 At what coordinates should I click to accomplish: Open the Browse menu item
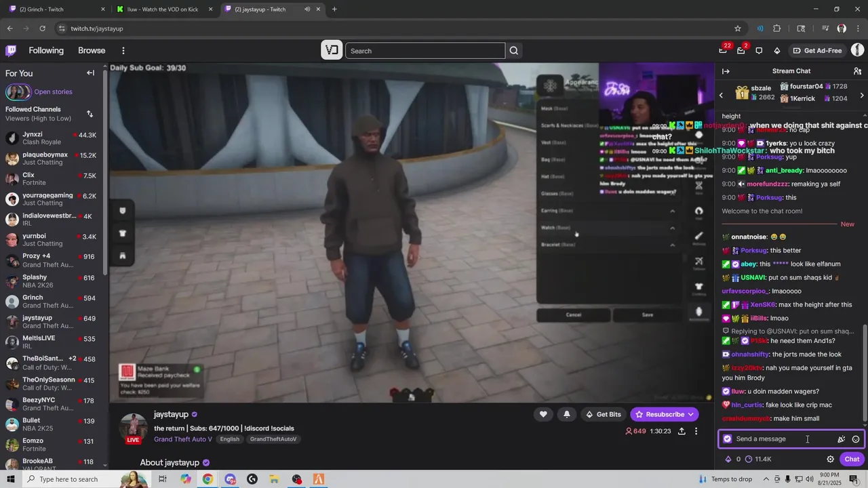click(92, 51)
